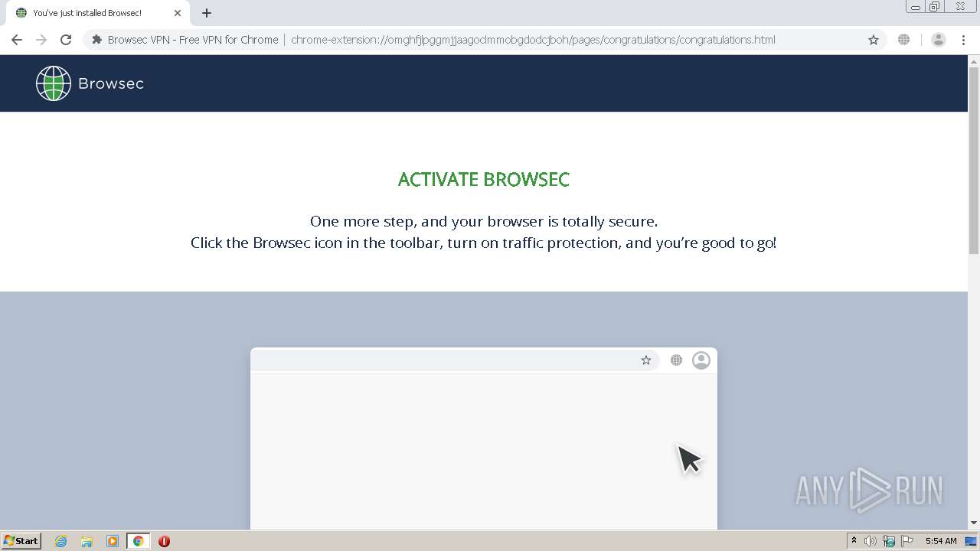Screen dimensions: 980x551
Task: Click the chrome-extension URL in address bar
Action: [533, 40]
